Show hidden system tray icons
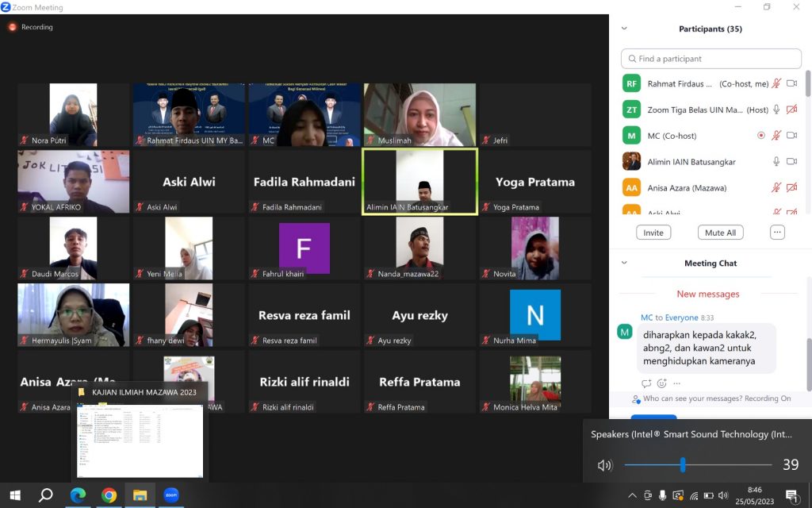The image size is (812, 508). [x=632, y=495]
